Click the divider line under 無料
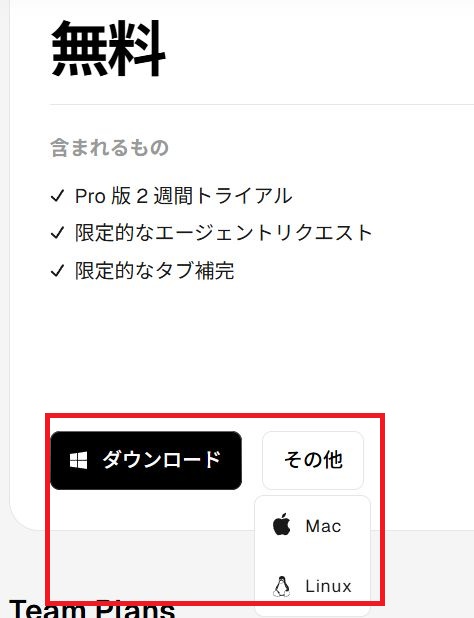 click(262, 105)
